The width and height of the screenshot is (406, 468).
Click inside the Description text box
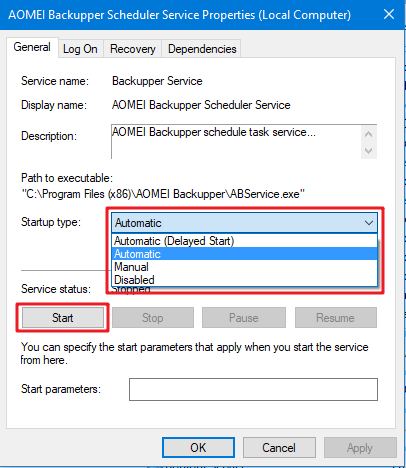coord(236,142)
